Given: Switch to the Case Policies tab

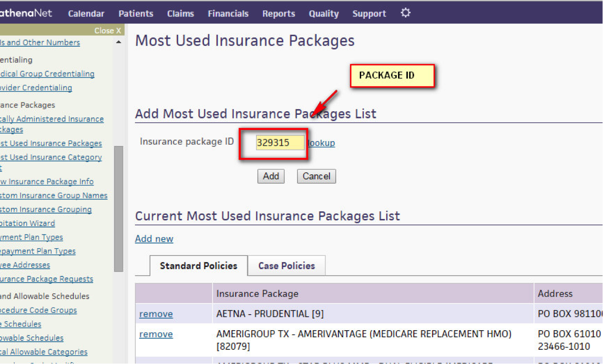Looking at the screenshot, I should (286, 266).
